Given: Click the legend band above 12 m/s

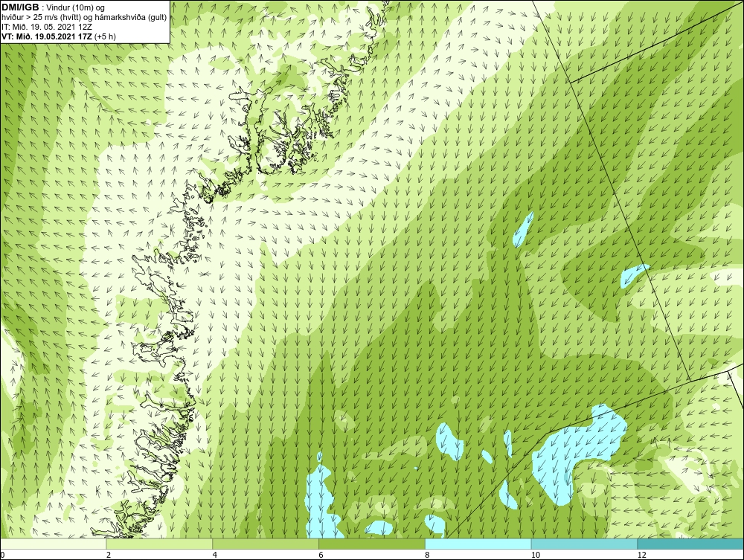Looking at the screenshot, I should (691, 544).
